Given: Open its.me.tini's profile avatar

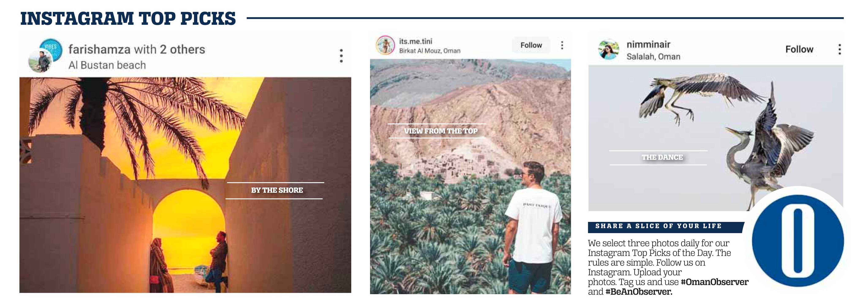Looking at the screenshot, I should click(x=385, y=45).
